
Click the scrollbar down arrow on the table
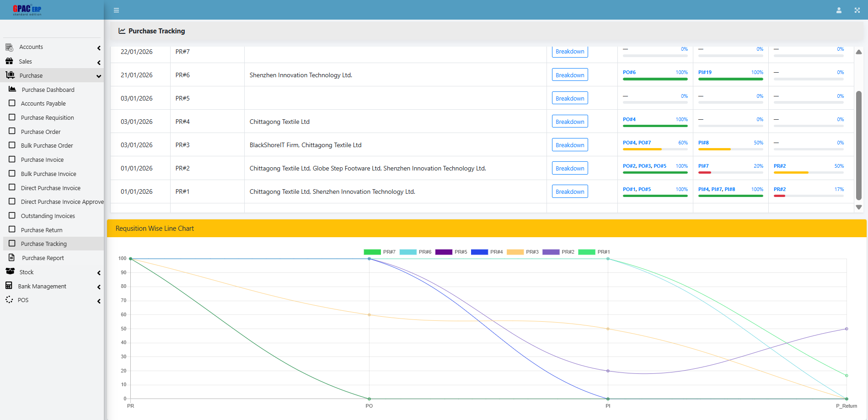coord(857,207)
